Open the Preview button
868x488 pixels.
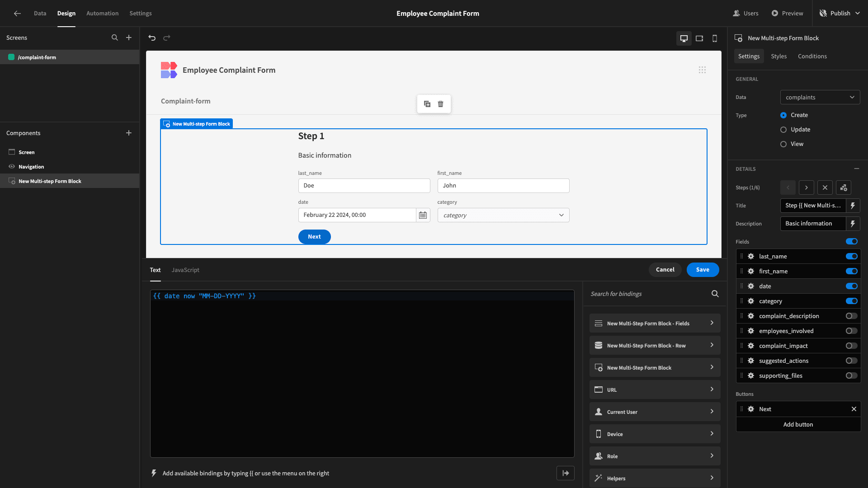pyautogui.click(x=787, y=14)
